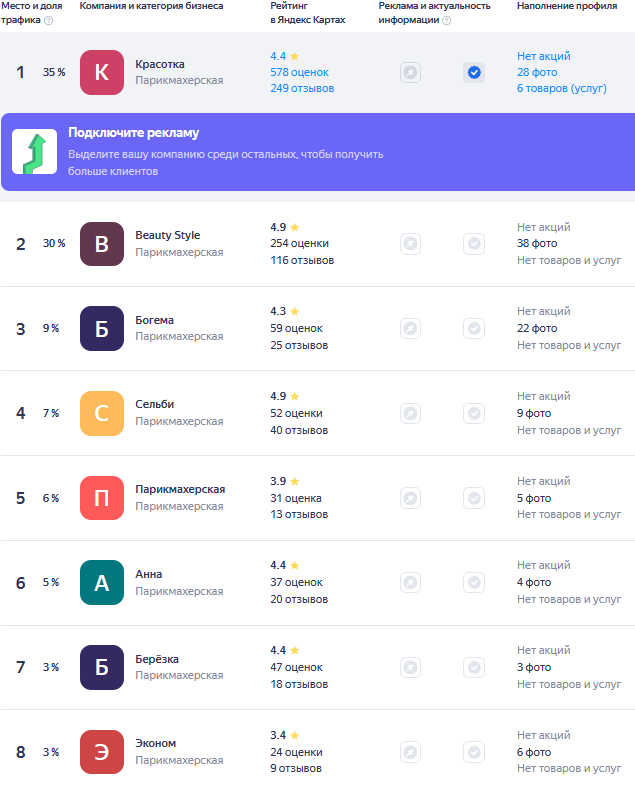Click '9 фото' in Сельби row
Screen dimensions: 635x785
[x=534, y=414]
